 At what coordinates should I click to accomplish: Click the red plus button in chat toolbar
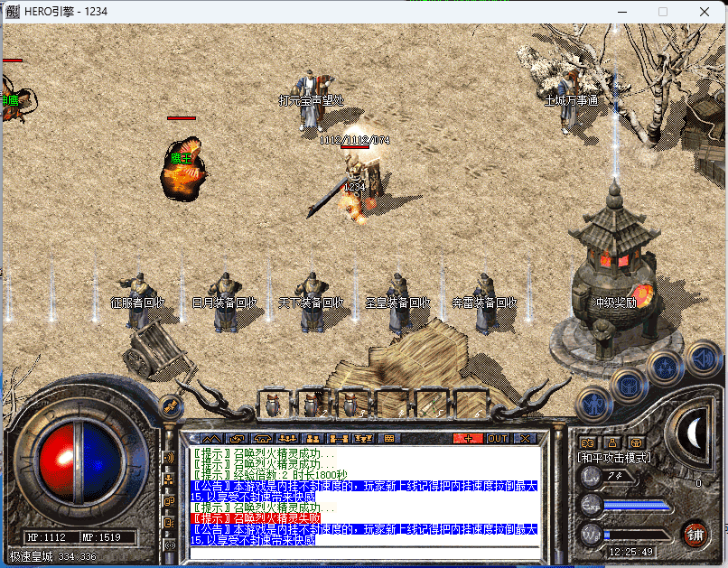pyautogui.click(x=468, y=439)
